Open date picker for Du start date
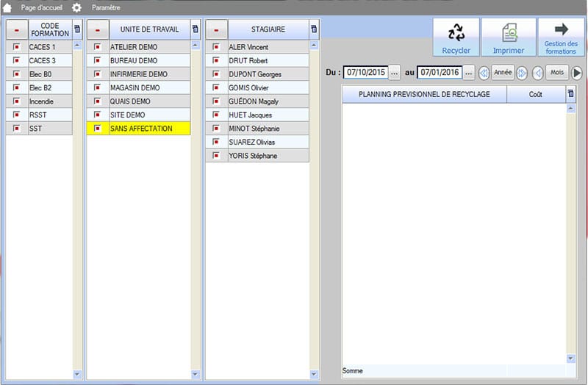Viewport: 588px width, 385px height. coord(394,72)
